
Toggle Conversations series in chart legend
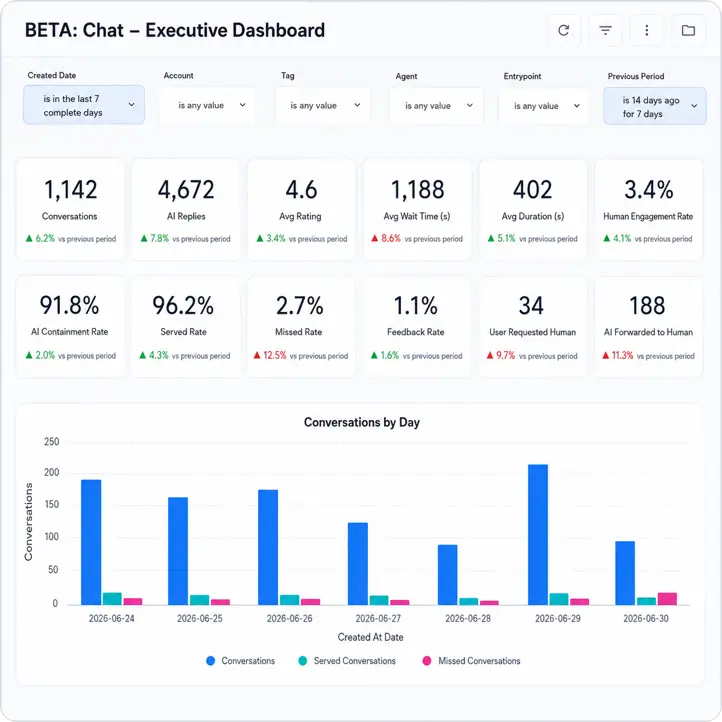pos(241,661)
